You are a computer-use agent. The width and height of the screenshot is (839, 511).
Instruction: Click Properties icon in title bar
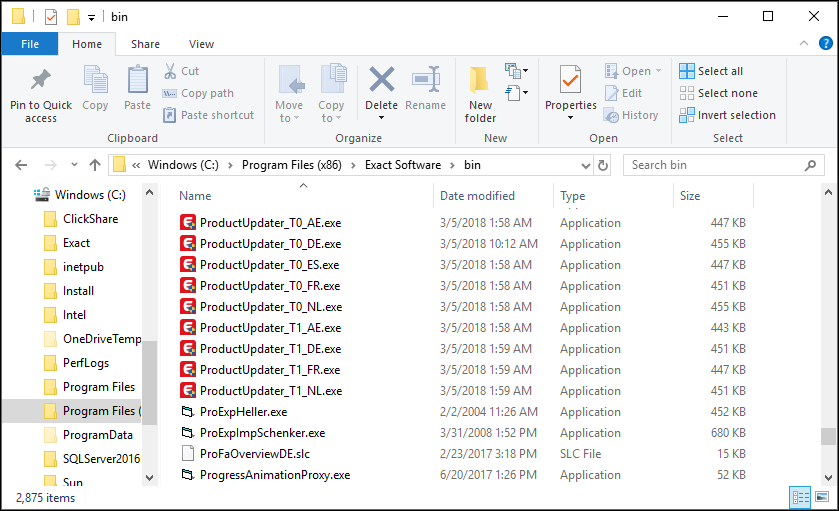[x=51, y=17]
